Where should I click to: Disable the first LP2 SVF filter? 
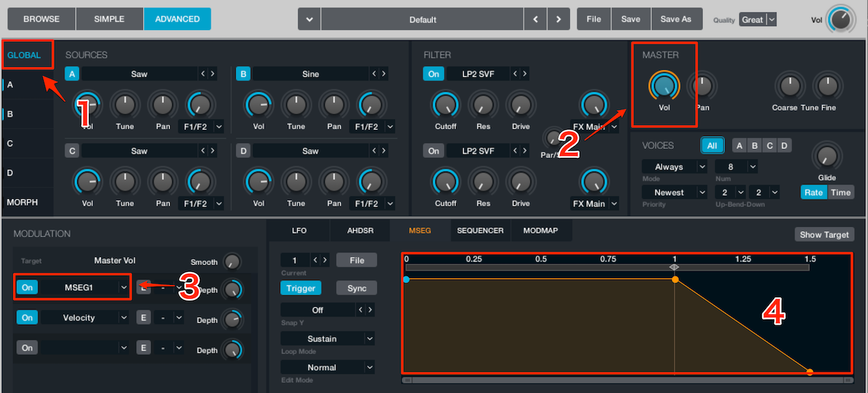point(433,74)
